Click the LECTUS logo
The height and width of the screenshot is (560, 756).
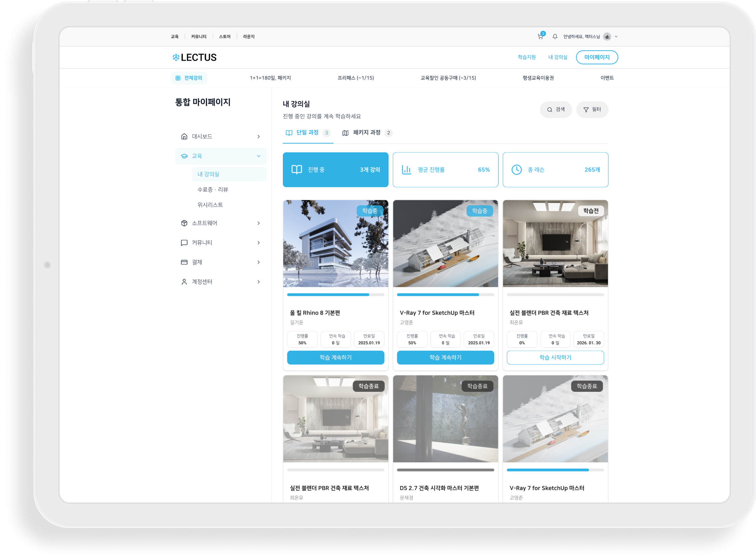[194, 57]
